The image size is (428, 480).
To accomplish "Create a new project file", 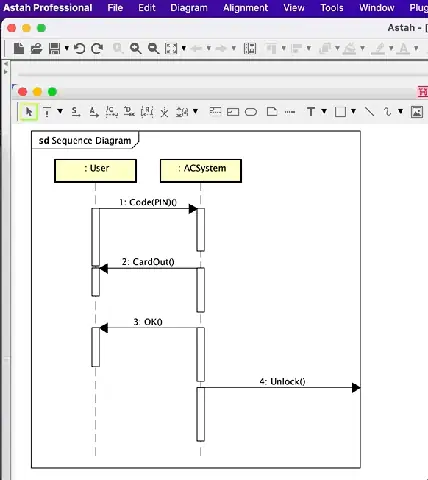I will tap(19, 48).
